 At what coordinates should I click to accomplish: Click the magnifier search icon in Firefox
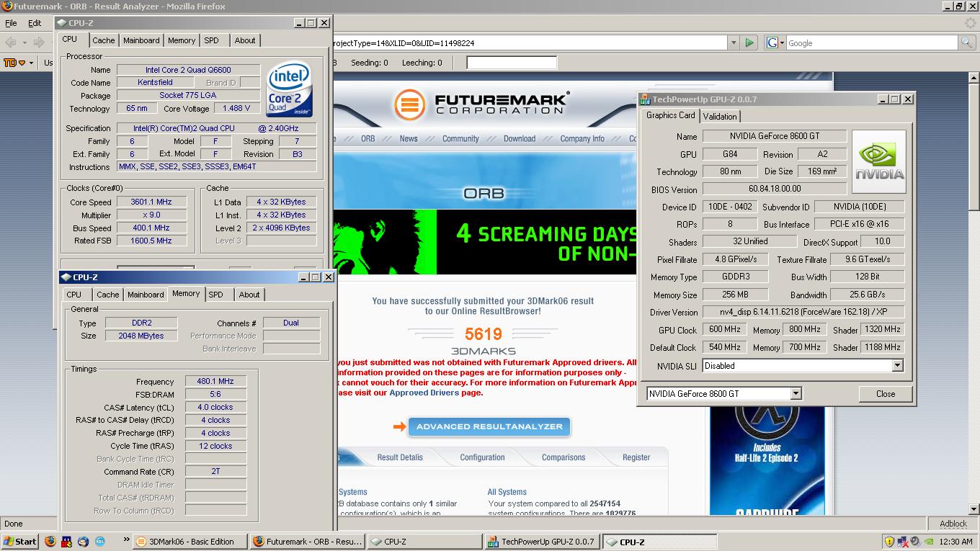coord(966,43)
